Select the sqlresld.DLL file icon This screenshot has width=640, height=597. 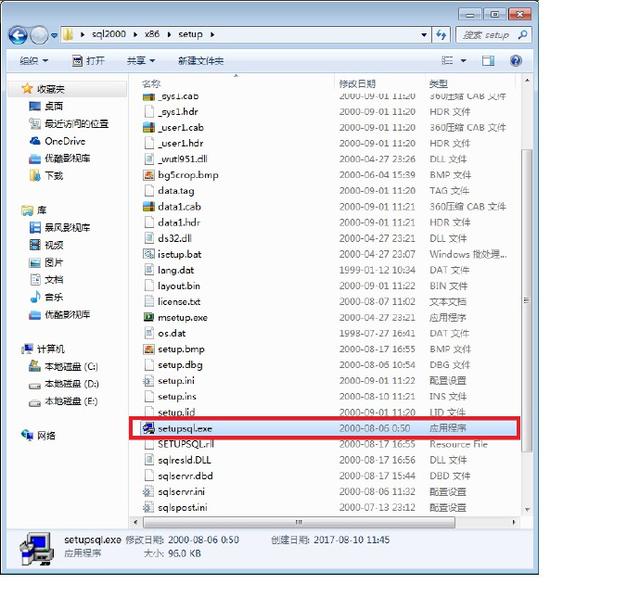[x=149, y=460]
